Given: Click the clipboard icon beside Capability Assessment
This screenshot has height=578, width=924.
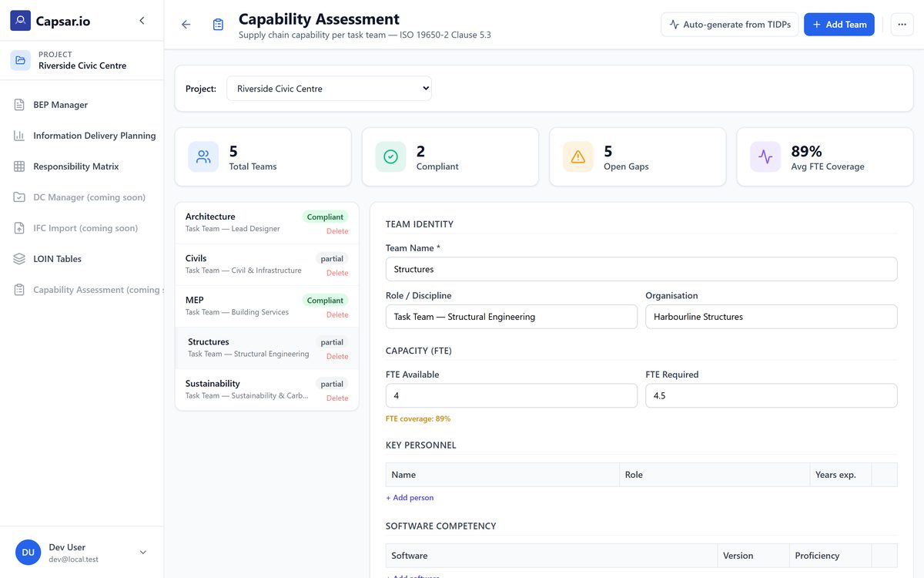Looking at the screenshot, I should tap(218, 25).
